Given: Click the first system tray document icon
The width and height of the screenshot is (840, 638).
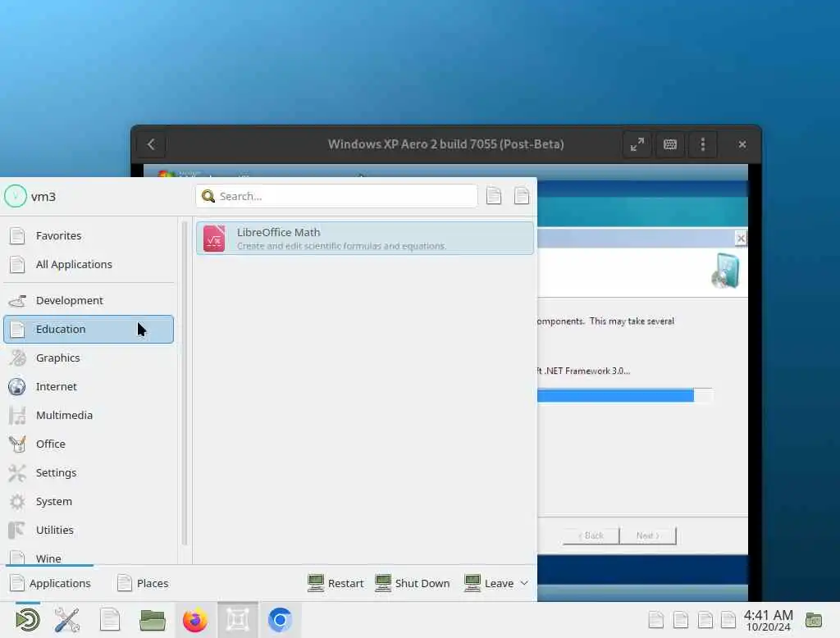Looking at the screenshot, I should point(655,620).
